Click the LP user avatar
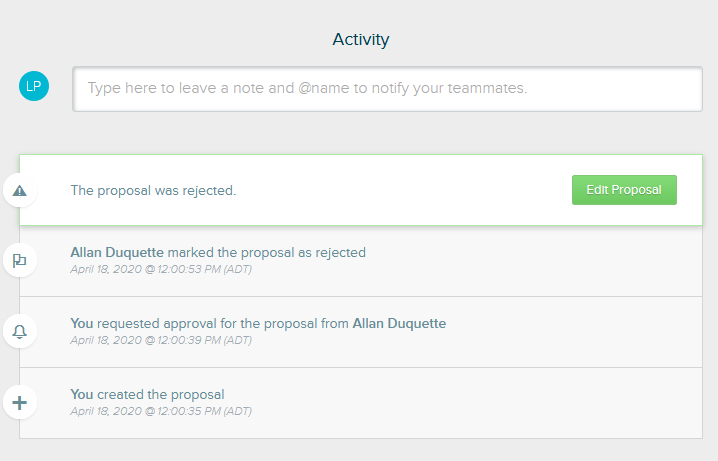Screen dimensions: 718x461 (x=34, y=86)
